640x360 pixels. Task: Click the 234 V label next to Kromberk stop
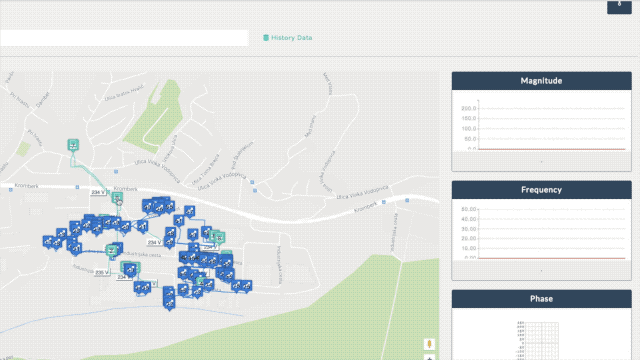click(98, 192)
